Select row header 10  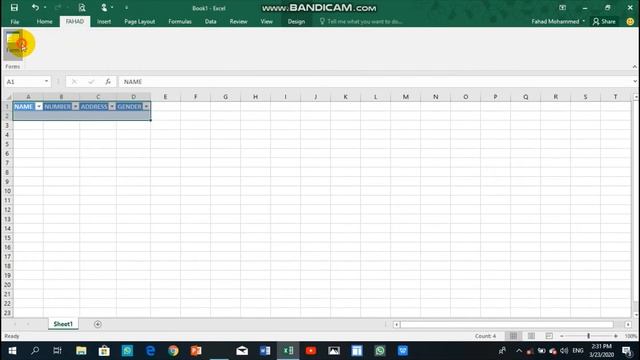(x=7, y=191)
